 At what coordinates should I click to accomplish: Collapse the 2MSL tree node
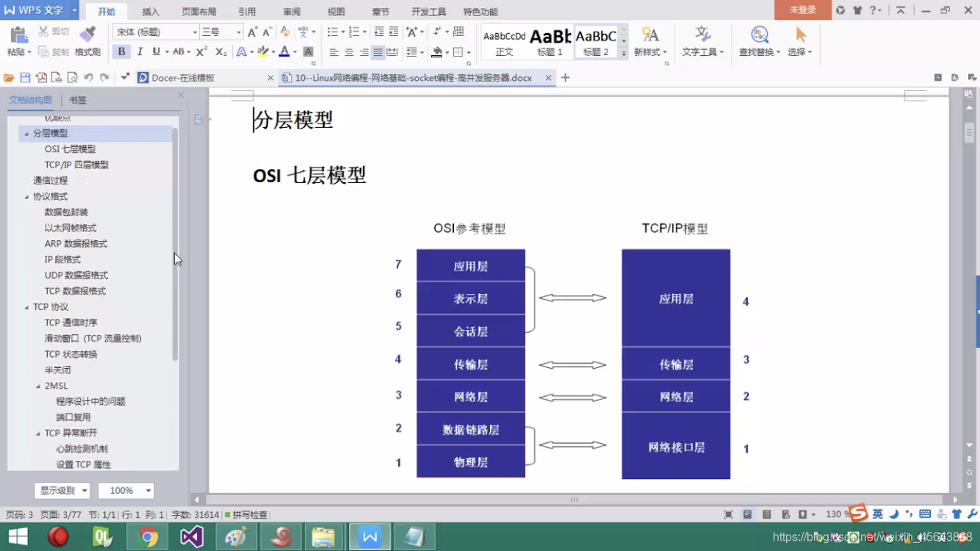pos(38,386)
